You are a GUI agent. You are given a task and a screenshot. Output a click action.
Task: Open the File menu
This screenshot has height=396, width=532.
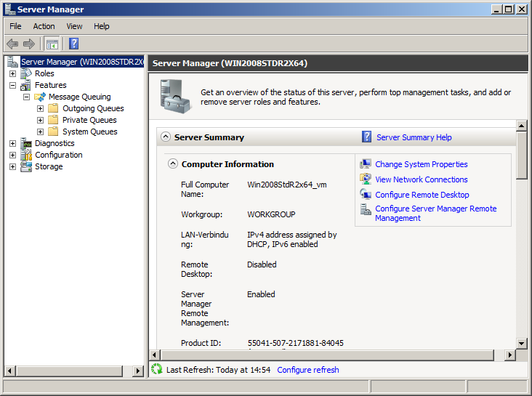pos(15,26)
